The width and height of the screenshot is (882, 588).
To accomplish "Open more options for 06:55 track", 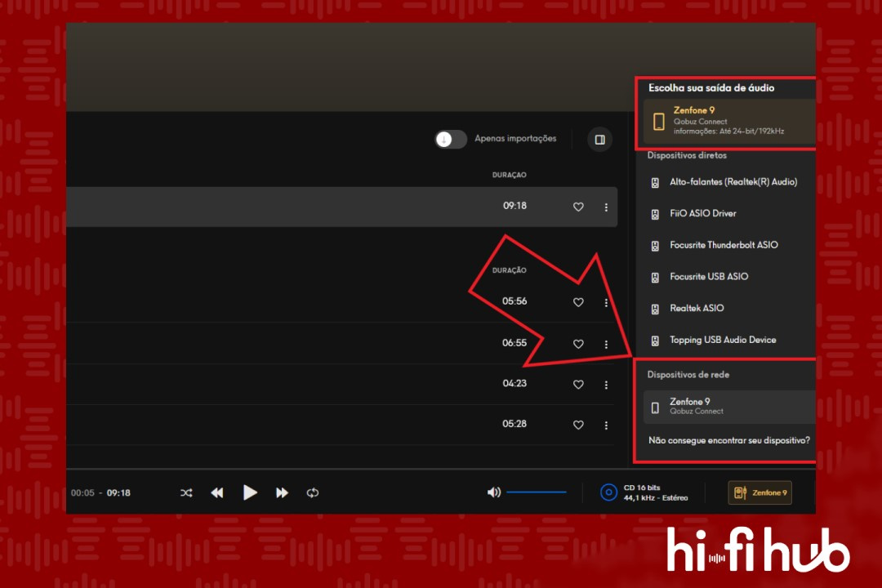I will tap(606, 345).
